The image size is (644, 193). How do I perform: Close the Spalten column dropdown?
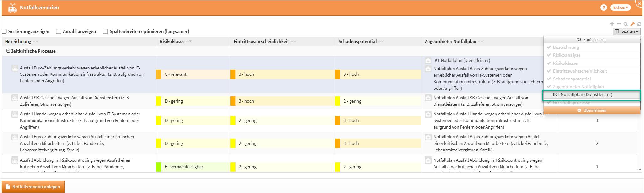(x=626, y=31)
